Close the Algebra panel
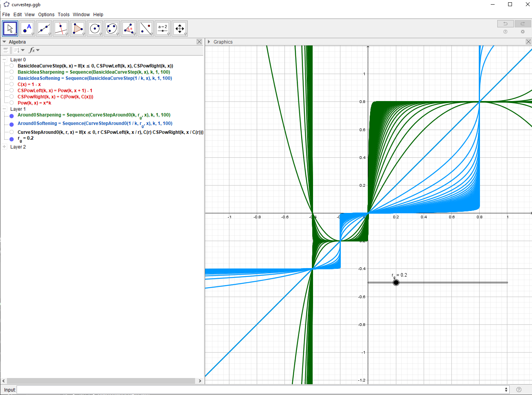 [199, 42]
